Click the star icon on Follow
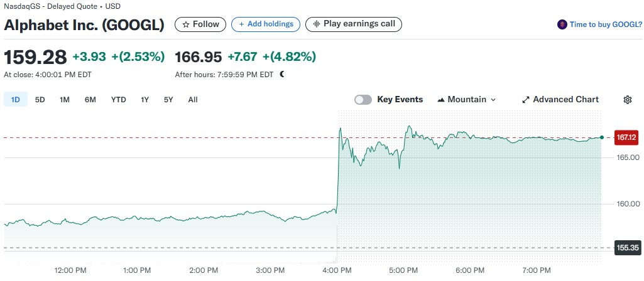The image size is (644, 281). tap(186, 24)
